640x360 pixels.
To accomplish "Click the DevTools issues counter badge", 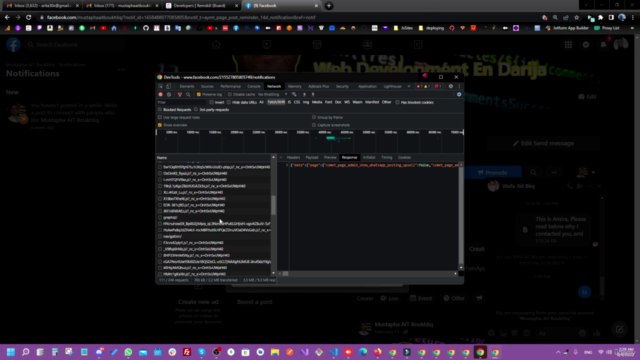I will [x=438, y=86].
